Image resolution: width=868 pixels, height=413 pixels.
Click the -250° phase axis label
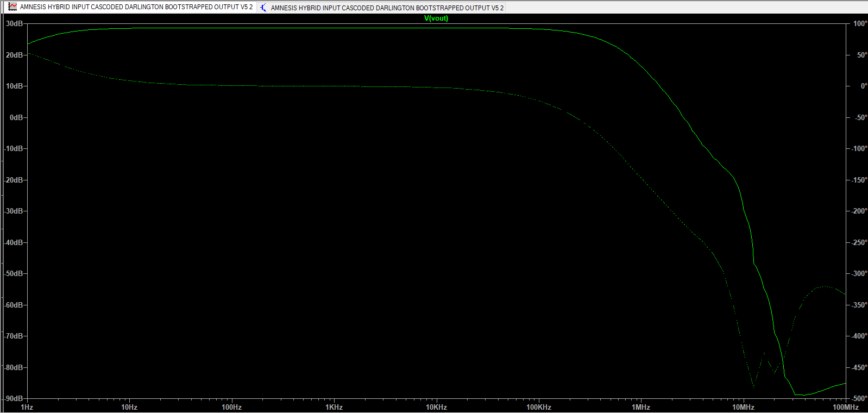(x=859, y=242)
